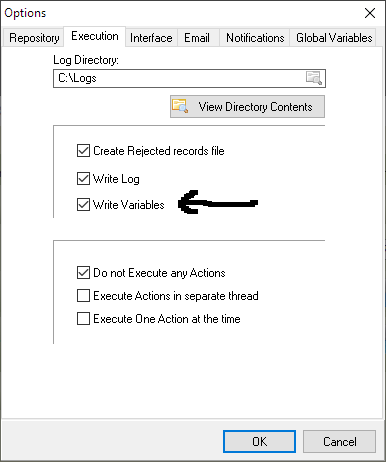This screenshot has height=462, width=386.
Task: Open the Interface tab
Action: tap(151, 38)
